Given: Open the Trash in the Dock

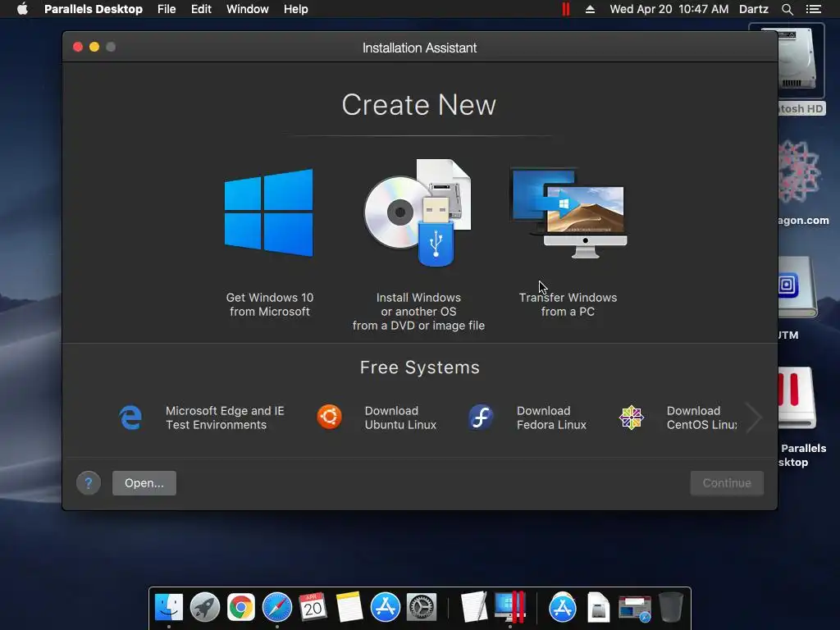Looking at the screenshot, I should coord(670,608).
